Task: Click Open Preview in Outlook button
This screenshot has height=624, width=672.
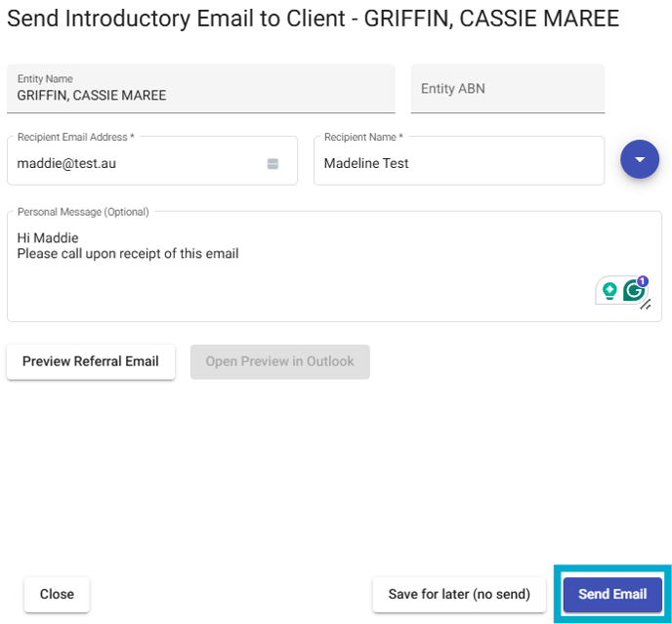Action: pyautogui.click(x=280, y=361)
